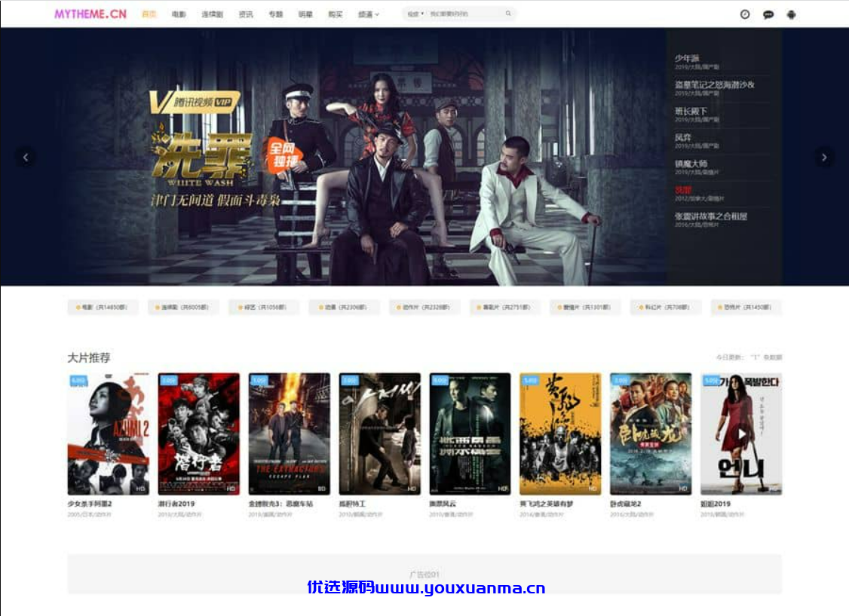Click the 电影 (共14850部) category tag
This screenshot has height=616, width=849.
(103, 308)
